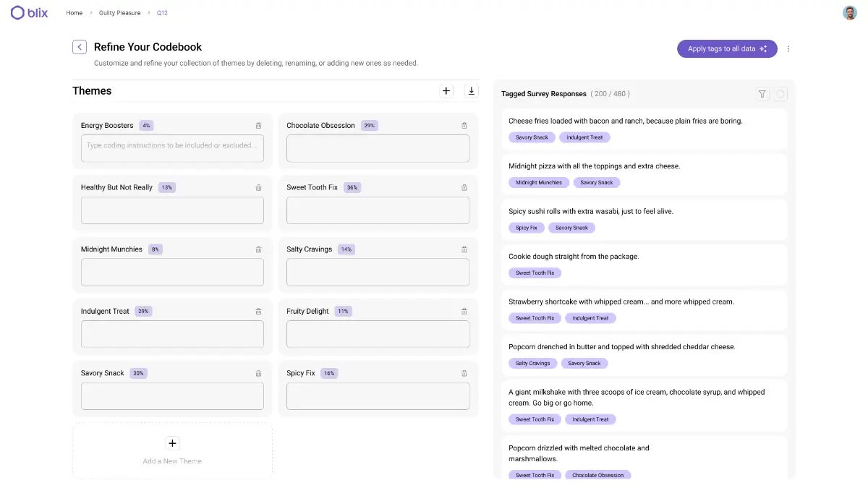Add a New Theme card
Viewport: 868px width, 488px height.
(172, 450)
